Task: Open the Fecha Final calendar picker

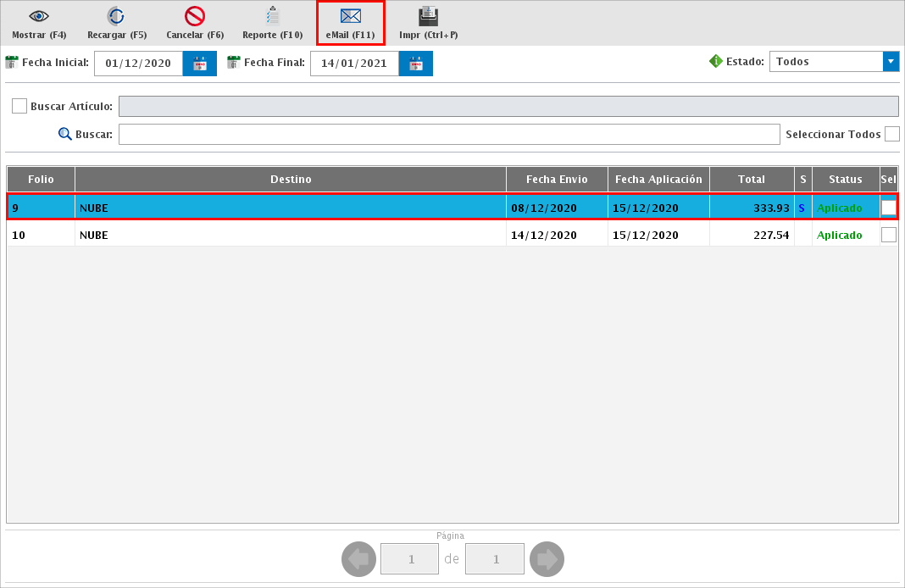Action: pyautogui.click(x=416, y=64)
